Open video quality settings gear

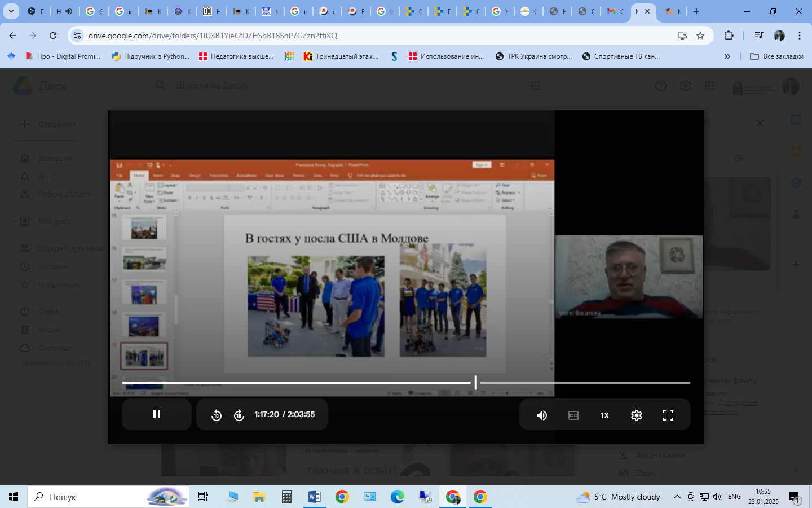pos(637,415)
